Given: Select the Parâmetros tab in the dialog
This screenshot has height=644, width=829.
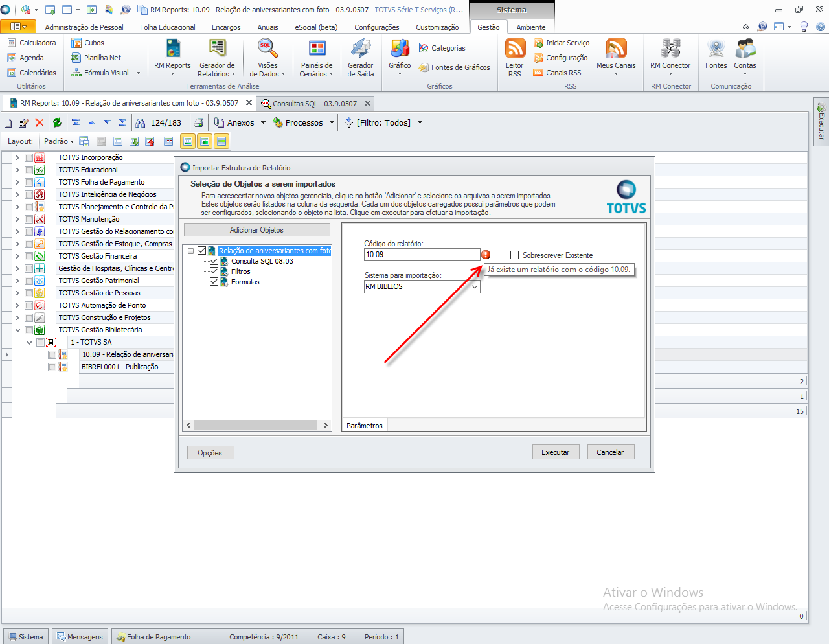Looking at the screenshot, I should point(365,426).
